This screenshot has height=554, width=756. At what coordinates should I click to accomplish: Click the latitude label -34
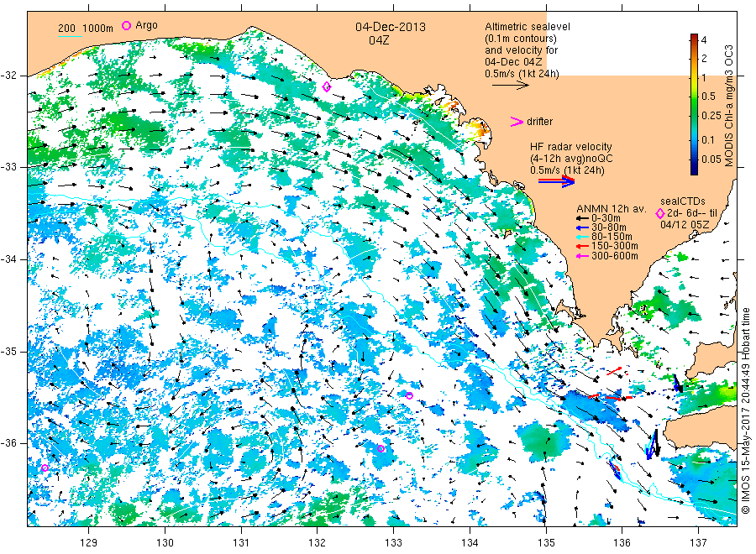(x=8, y=259)
